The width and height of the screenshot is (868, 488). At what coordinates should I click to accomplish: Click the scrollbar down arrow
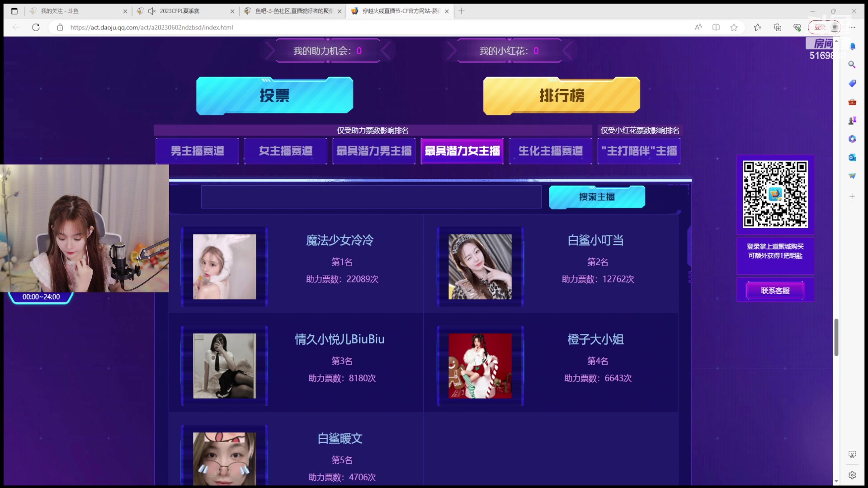click(836, 481)
